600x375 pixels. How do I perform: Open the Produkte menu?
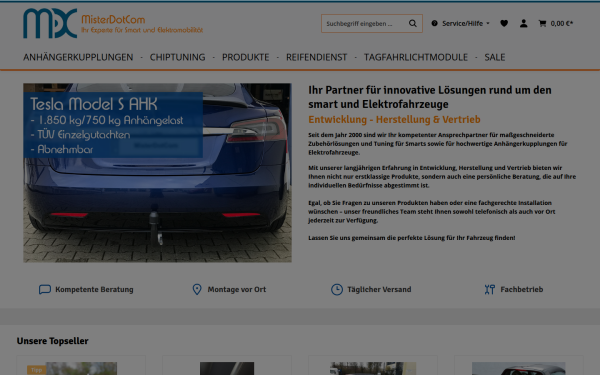pos(246,57)
